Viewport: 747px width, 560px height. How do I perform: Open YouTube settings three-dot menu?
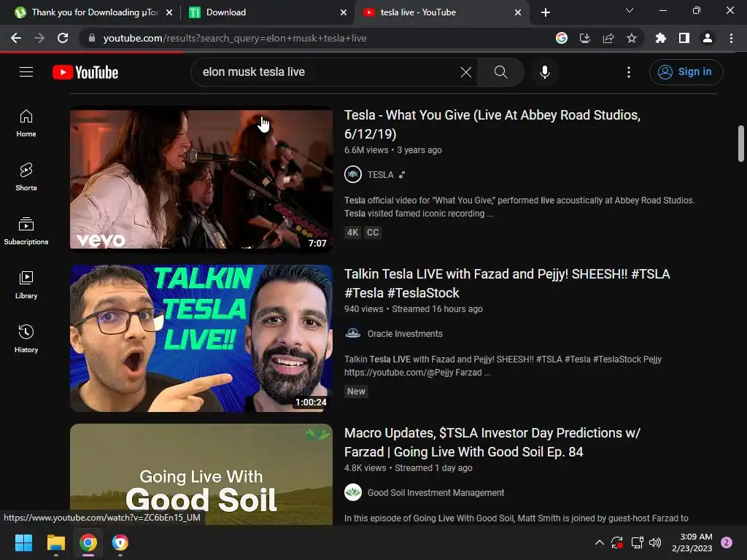(629, 72)
